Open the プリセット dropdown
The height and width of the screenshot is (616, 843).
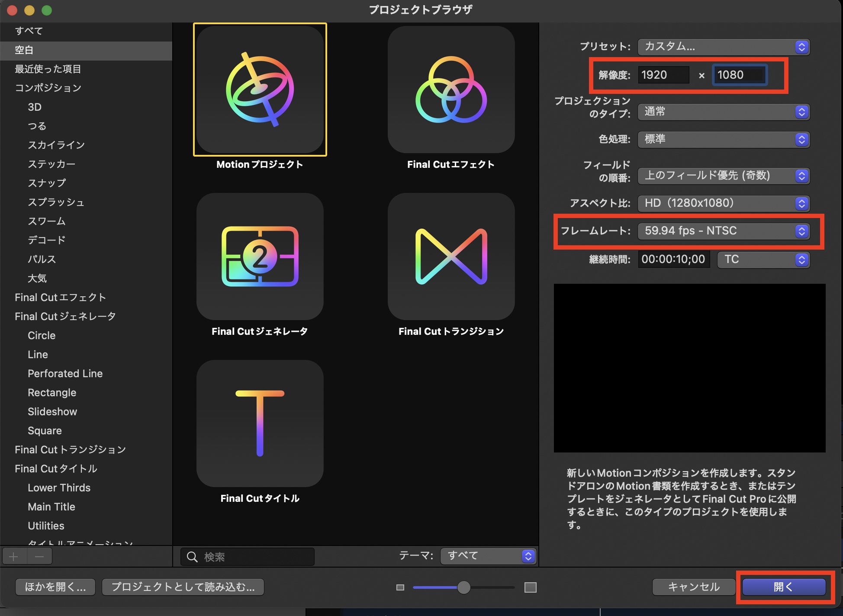point(723,47)
